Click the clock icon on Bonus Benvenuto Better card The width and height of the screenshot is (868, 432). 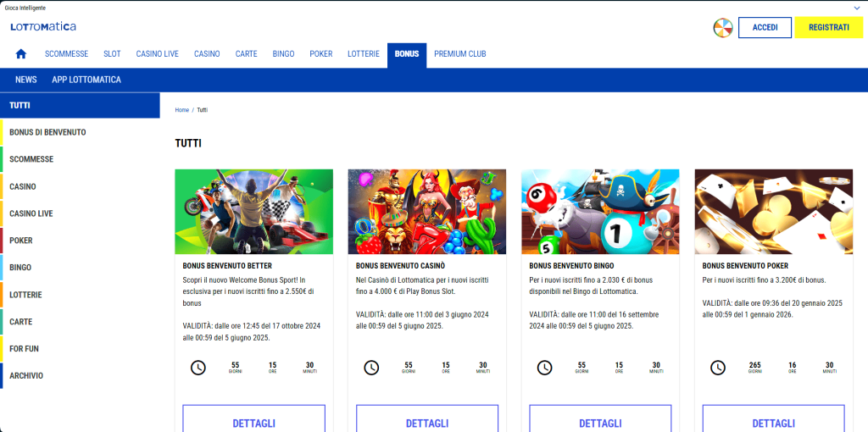[x=198, y=368]
